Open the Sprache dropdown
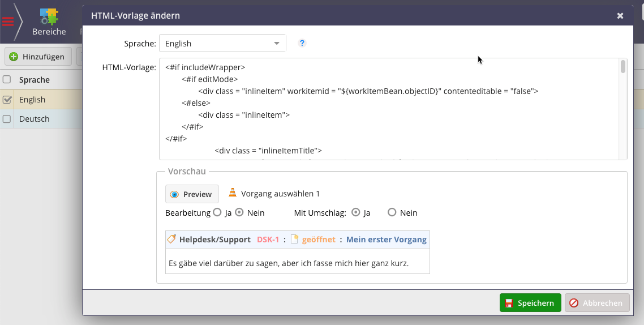 (x=222, y=44)
